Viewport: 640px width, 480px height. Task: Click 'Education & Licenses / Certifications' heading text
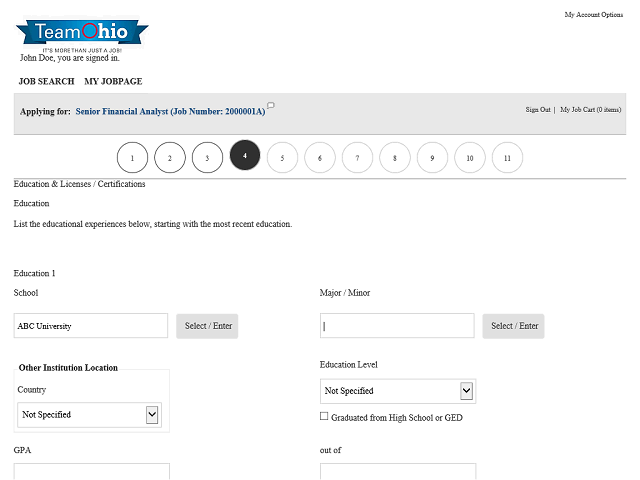(x=80, y=184)
